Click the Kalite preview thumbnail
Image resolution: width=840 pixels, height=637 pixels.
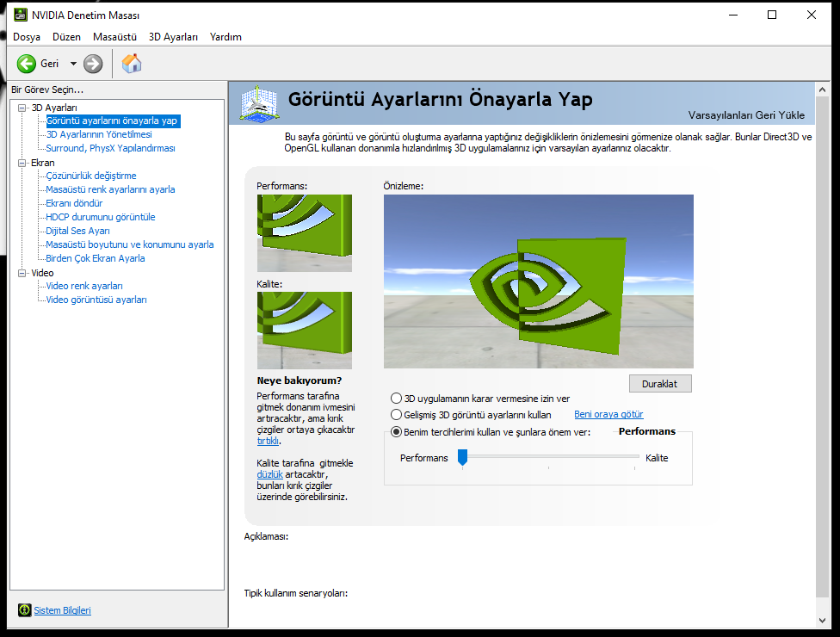[305, 330]
